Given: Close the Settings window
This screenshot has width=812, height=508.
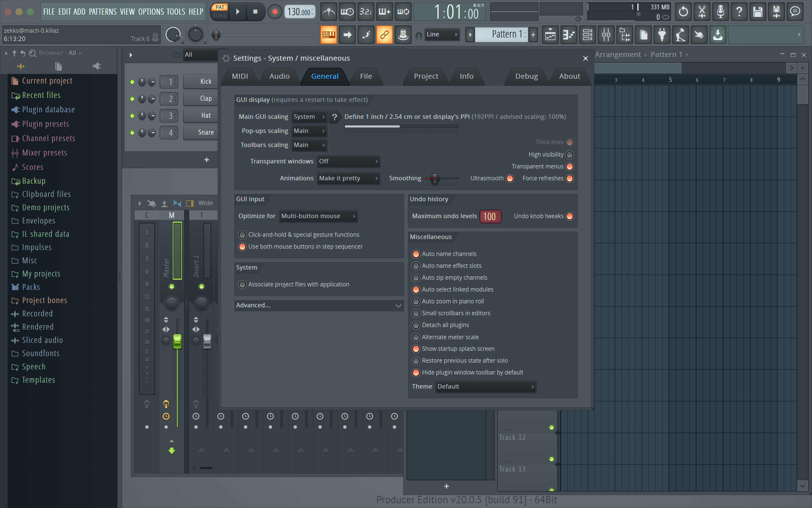Looking at the screenshot, I should pos(586,58).
